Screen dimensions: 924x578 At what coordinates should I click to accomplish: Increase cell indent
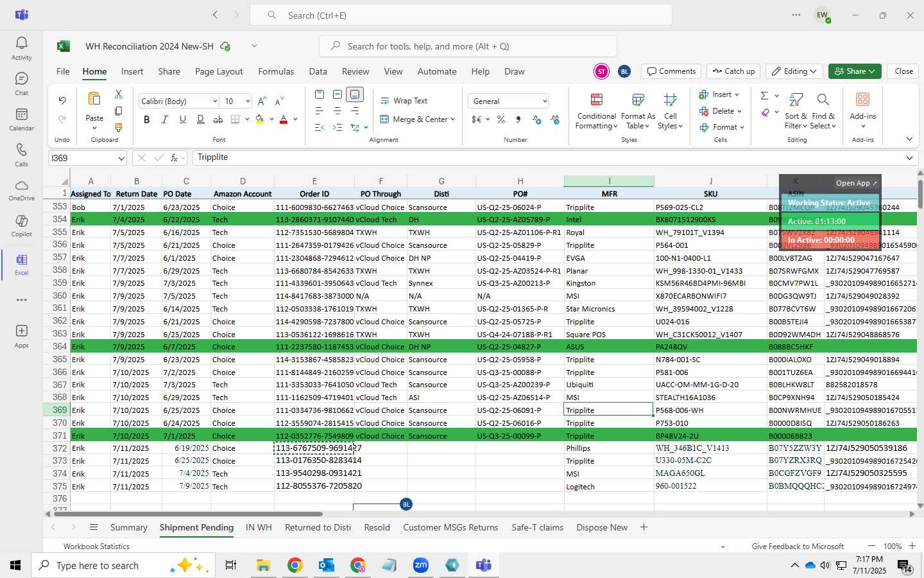pos(338,128)
